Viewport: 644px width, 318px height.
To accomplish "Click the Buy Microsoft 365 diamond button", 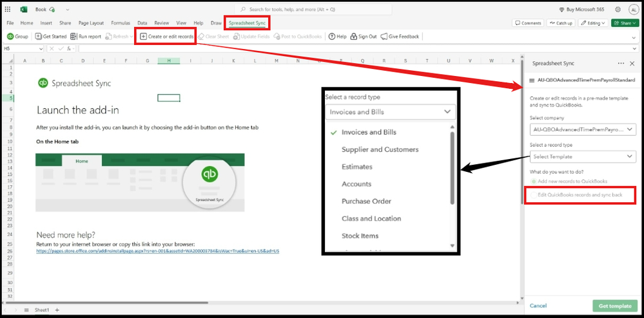I will pos(581,10).
